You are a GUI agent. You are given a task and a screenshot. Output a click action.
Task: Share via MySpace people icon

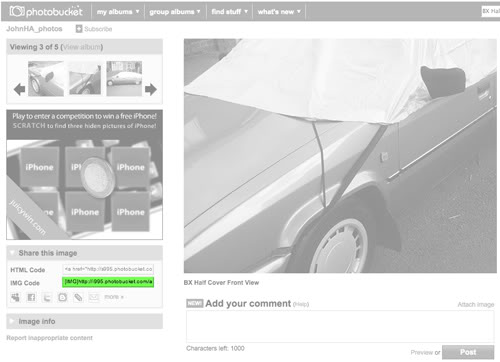[x=15, y=297]
